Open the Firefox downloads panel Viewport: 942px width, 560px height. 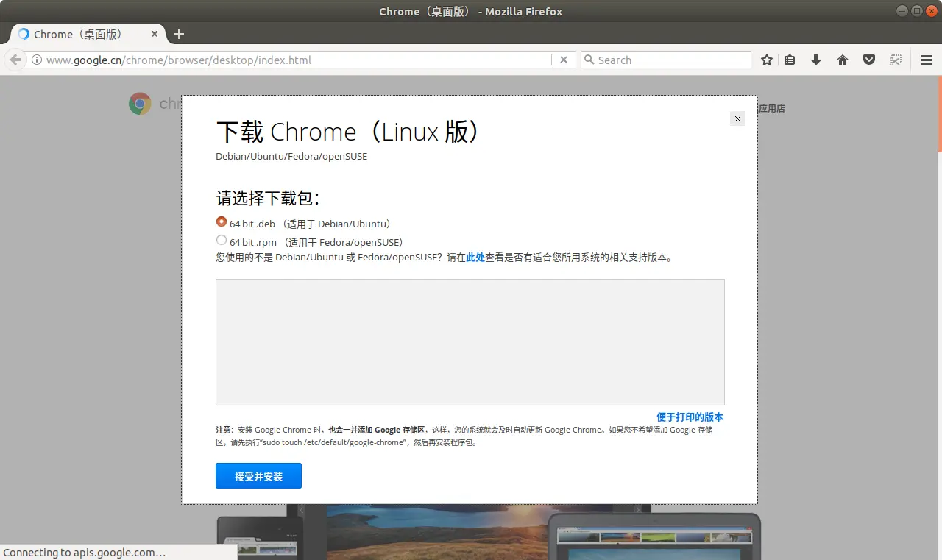[815, 60]
